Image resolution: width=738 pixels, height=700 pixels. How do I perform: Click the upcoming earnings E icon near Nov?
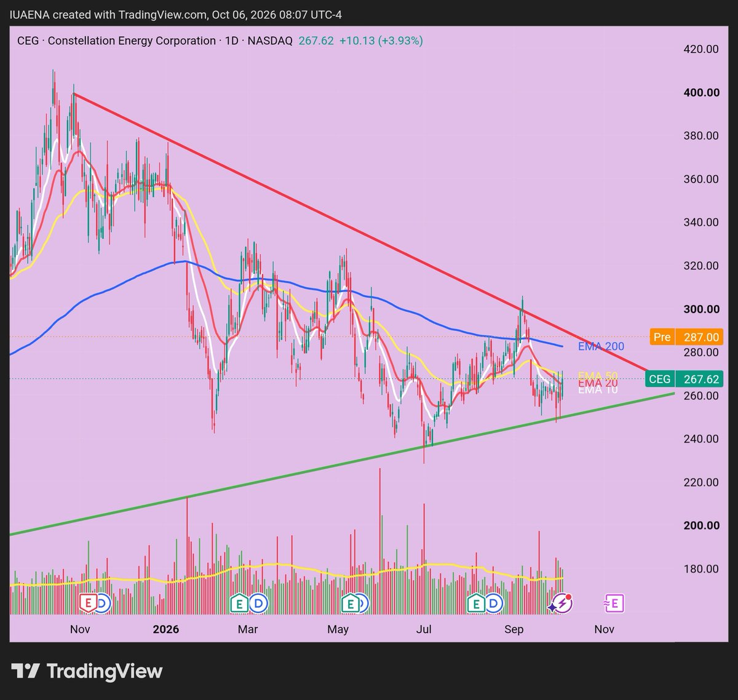[x=614, y=603]
